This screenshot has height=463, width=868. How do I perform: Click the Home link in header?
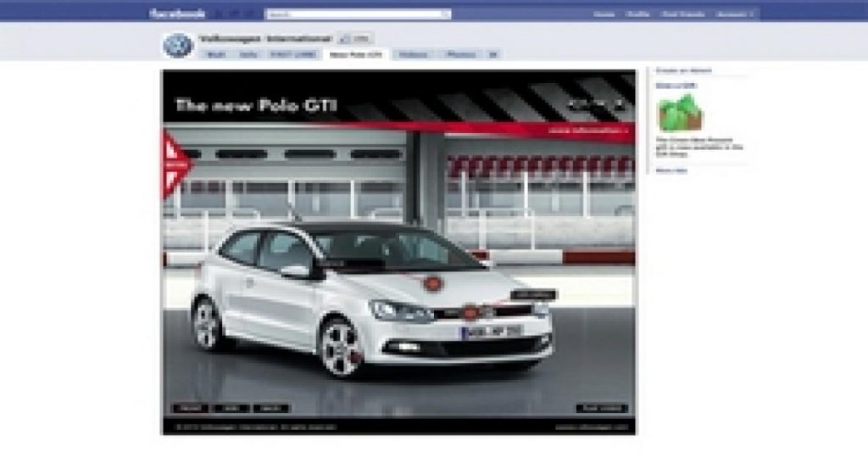(x=604, y=14)
